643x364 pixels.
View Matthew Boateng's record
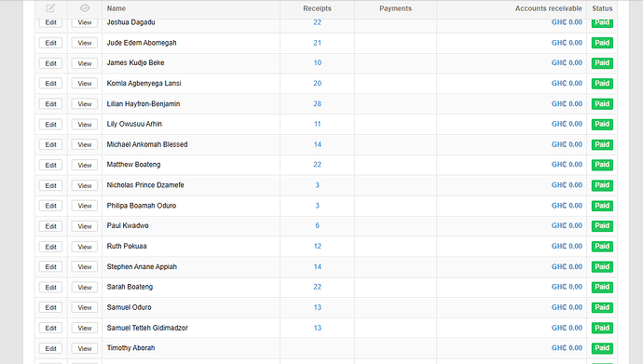click(85, 165)
